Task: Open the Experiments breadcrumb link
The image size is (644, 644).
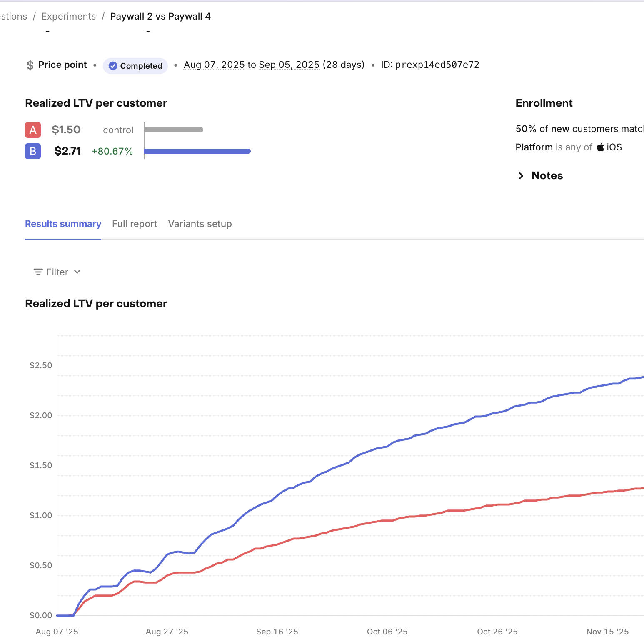Action: (68, 16)
